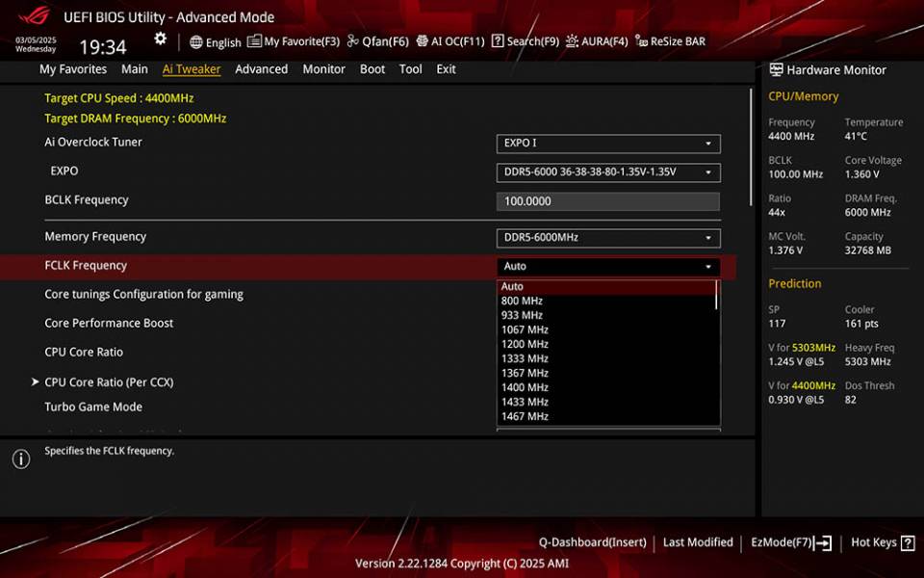The height and width of the screenshot is (578, 924).
Task: Select the Ai Tweaker tab
Action: point(192,69)
